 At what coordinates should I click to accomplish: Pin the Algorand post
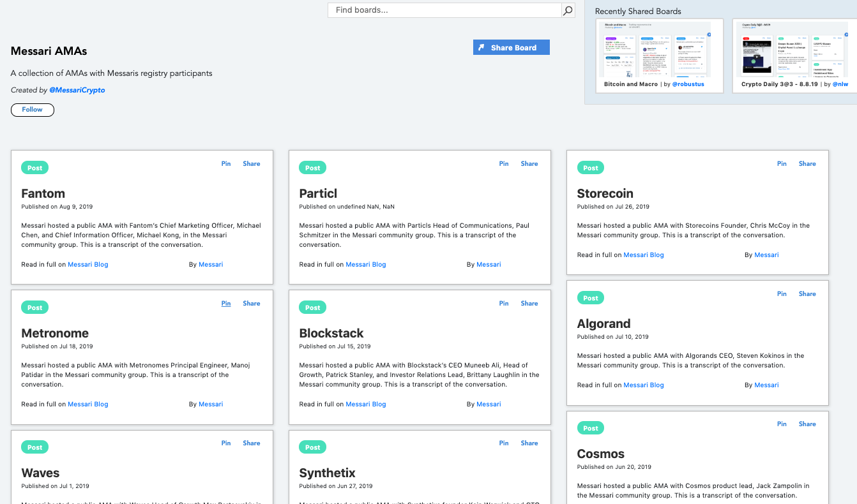click(x=782, y=294)
